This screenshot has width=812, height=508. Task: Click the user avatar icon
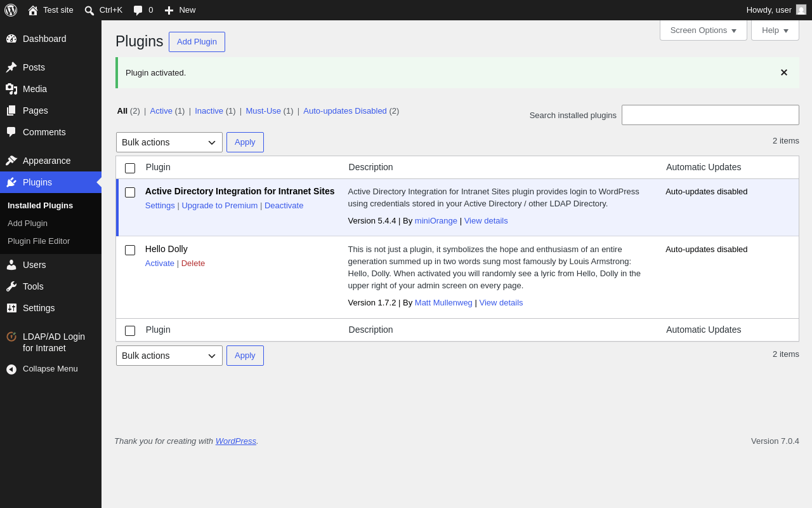[x=801, y=10]
